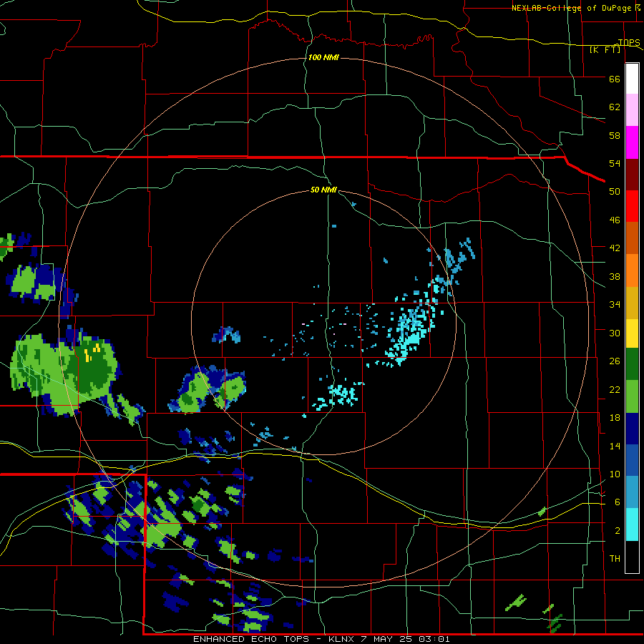Click the '100 NMI' range ring label
The width and height of the screenshot is (644, 644).
323,57
